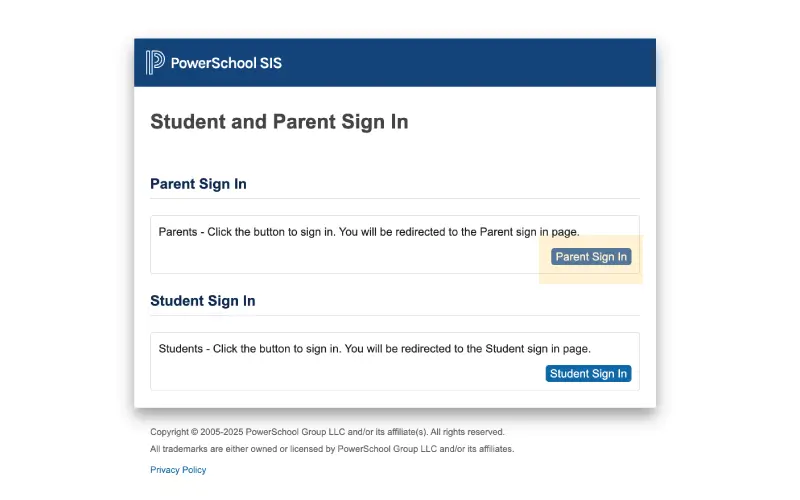Click the Students redirect instruction sentence

374,349
